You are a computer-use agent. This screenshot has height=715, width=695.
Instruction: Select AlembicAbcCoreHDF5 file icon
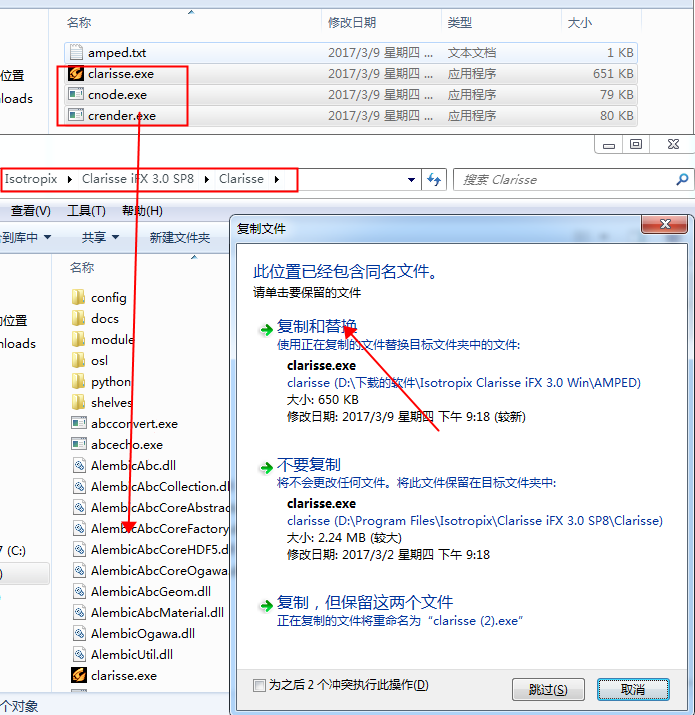click(79, 549)
